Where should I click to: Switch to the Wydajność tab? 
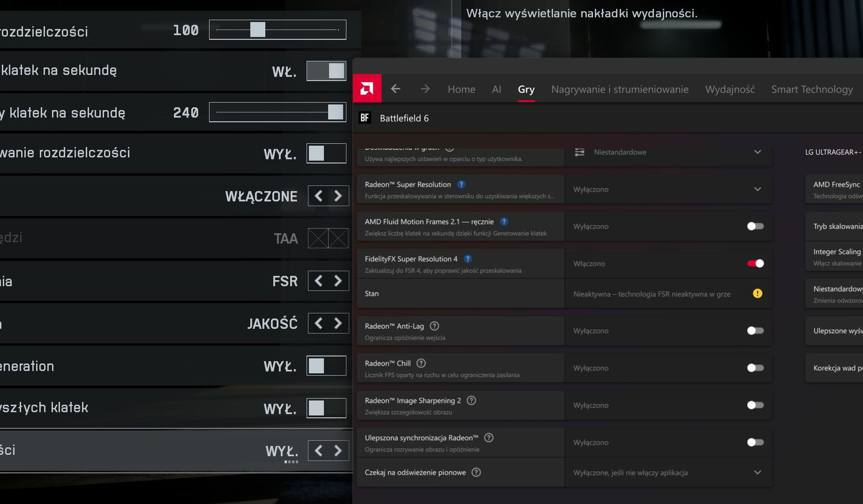point(730,89)
